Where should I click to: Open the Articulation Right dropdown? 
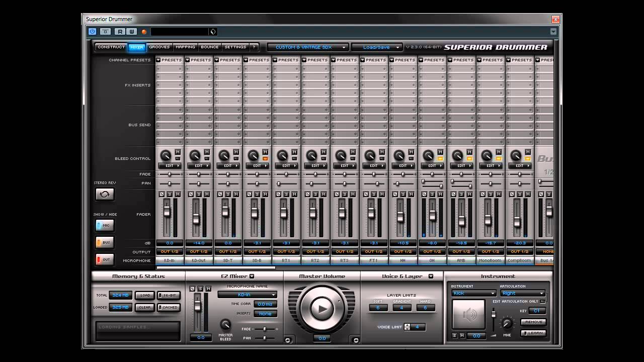523,293
